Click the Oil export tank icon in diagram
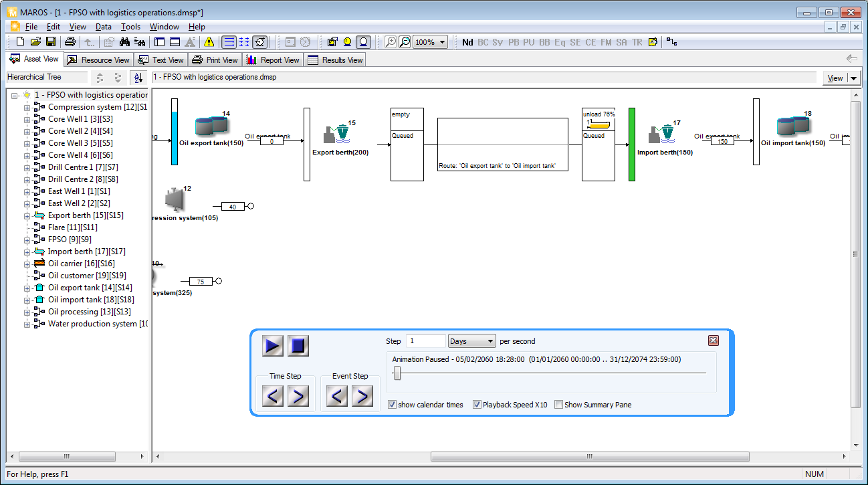Viewport: 868px width, 485px height. (211, 126)
